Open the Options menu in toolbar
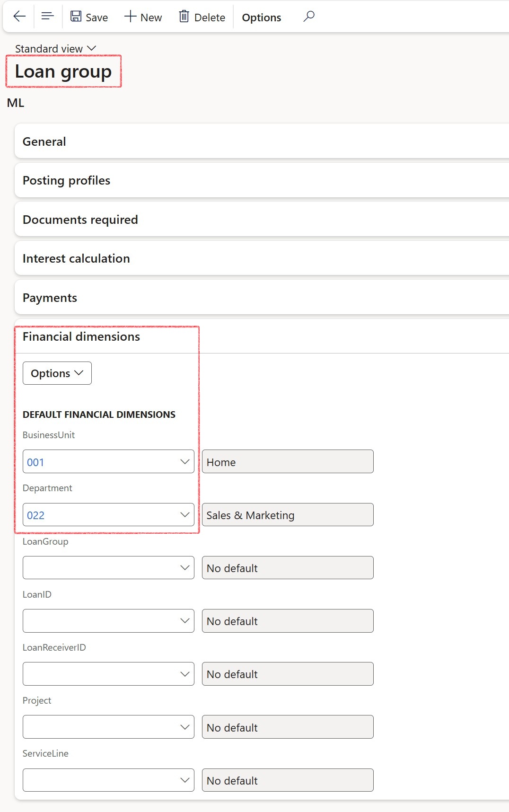 tap(261, 18)
